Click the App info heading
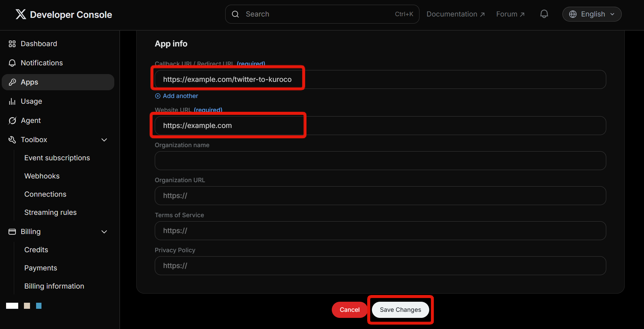The image size is (644, 329). [171, 44]
